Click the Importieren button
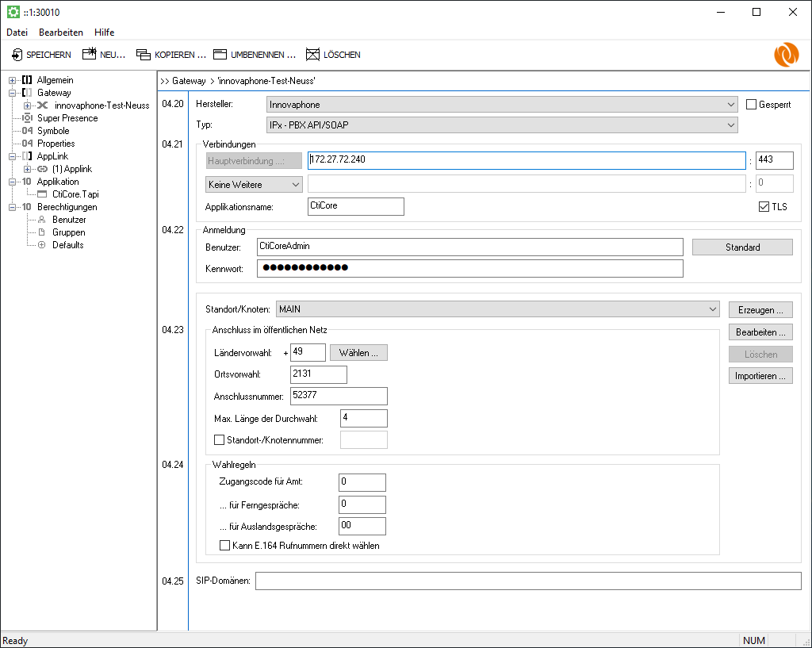Image resolution: width=812 pixels, height=648 pixels. 760,376
